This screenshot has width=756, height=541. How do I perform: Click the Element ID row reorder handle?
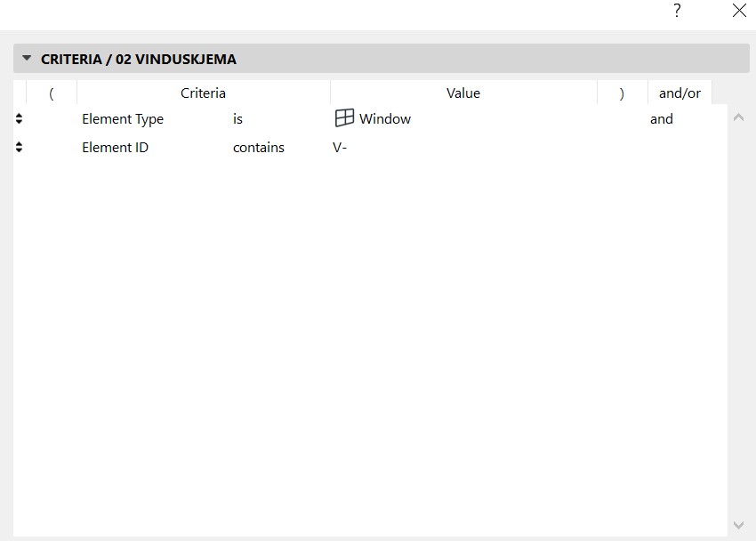click(x=19, y=148)
